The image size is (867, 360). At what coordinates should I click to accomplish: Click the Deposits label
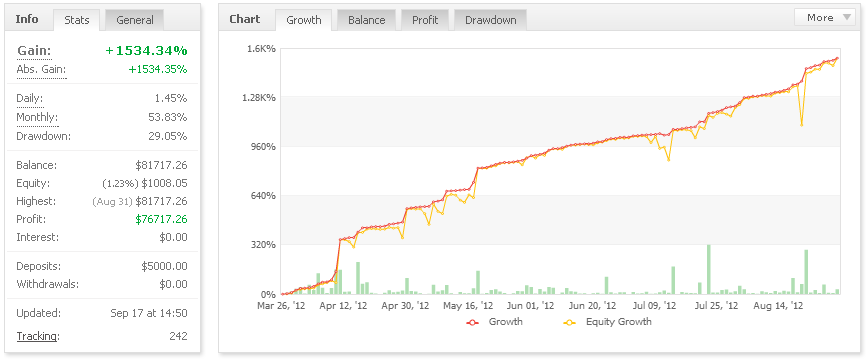tap(39, 266)
